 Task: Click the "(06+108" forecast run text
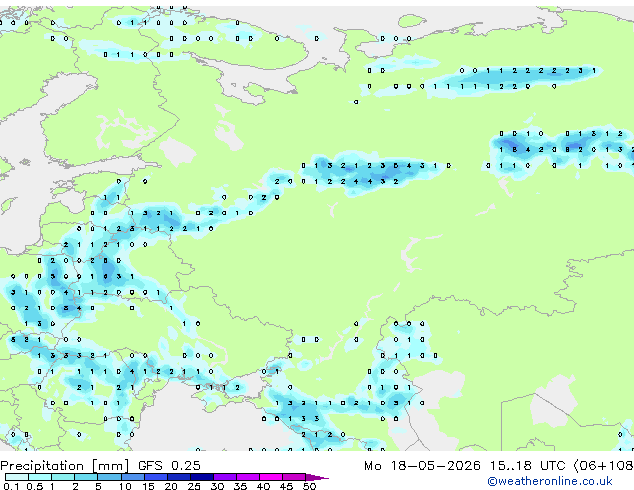pos(604,466)
